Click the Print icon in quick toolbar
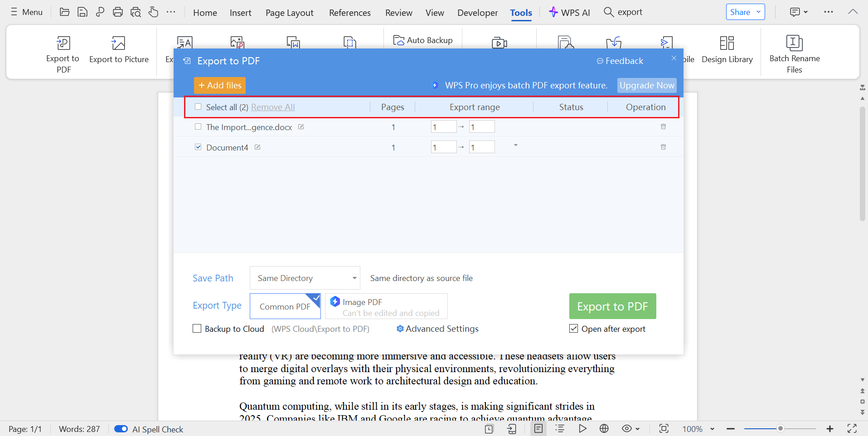This screenshot has height=436, width=868. (x=118, y=12)
